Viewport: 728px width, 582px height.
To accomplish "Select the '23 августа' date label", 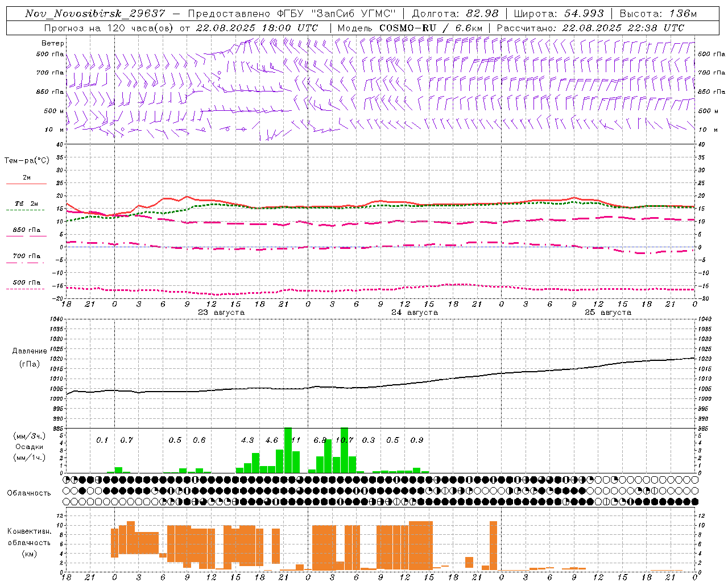I will pyautogui.click(x=221, y=313).
